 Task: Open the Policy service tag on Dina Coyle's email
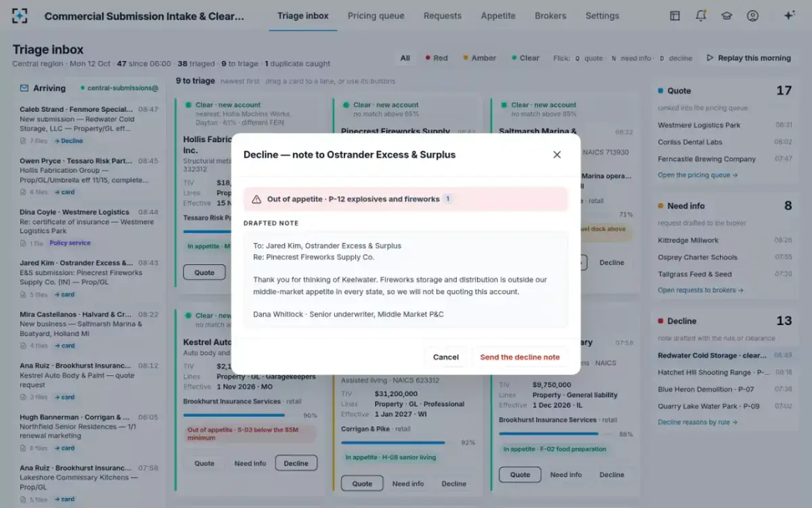coord(70,243)
